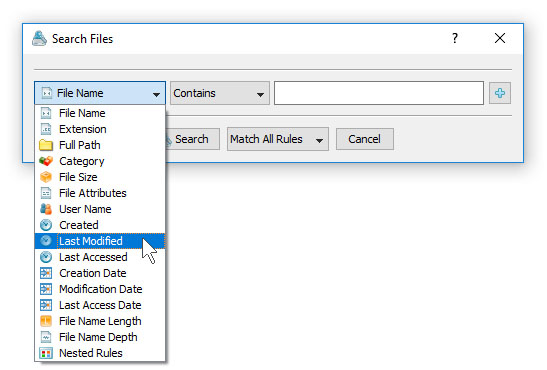Select File Attributes option
547x370 pixels.
pos(100,193)
